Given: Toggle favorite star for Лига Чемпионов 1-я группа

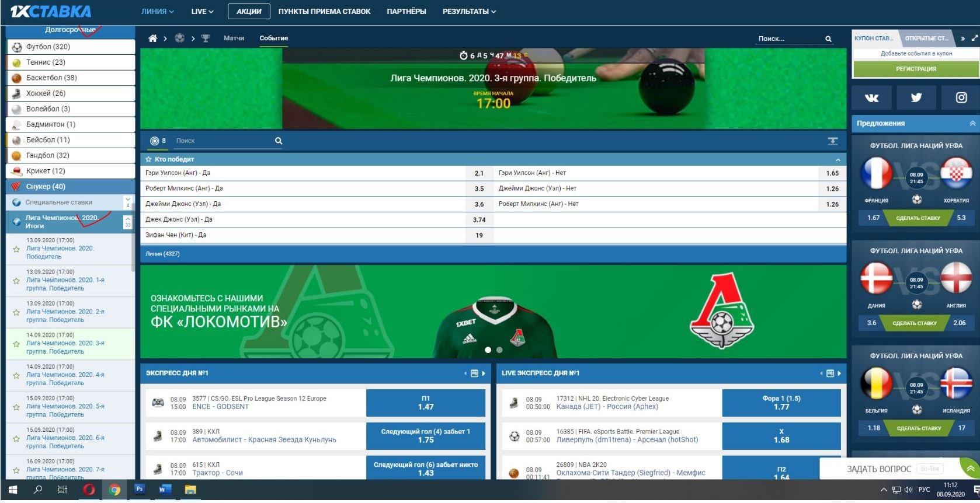Looking at the screenshot, I should pyautogui.click(x=16, y=281).
